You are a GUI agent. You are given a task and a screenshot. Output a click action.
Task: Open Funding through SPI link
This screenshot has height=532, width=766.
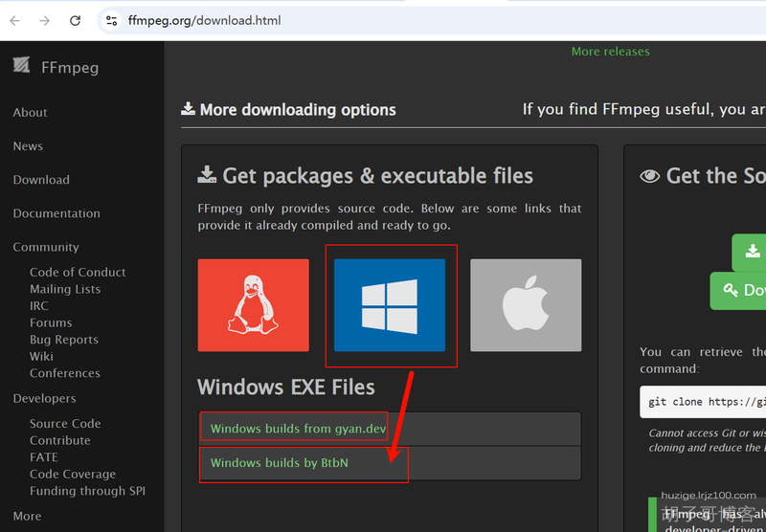[x=87, y=491]
